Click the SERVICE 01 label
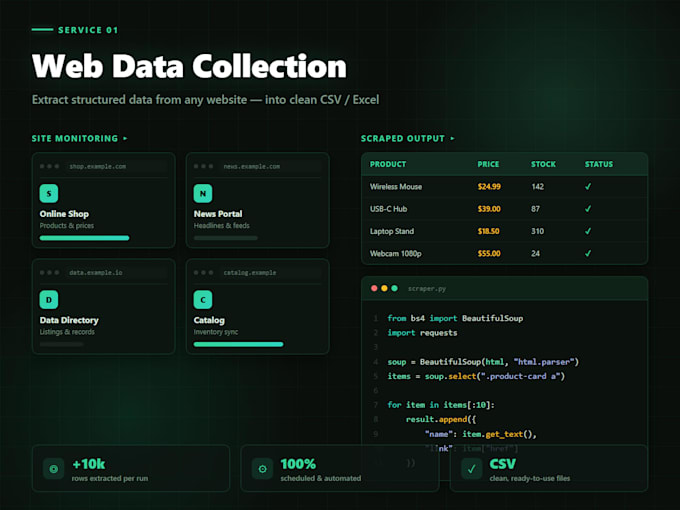 click(88, 30)
